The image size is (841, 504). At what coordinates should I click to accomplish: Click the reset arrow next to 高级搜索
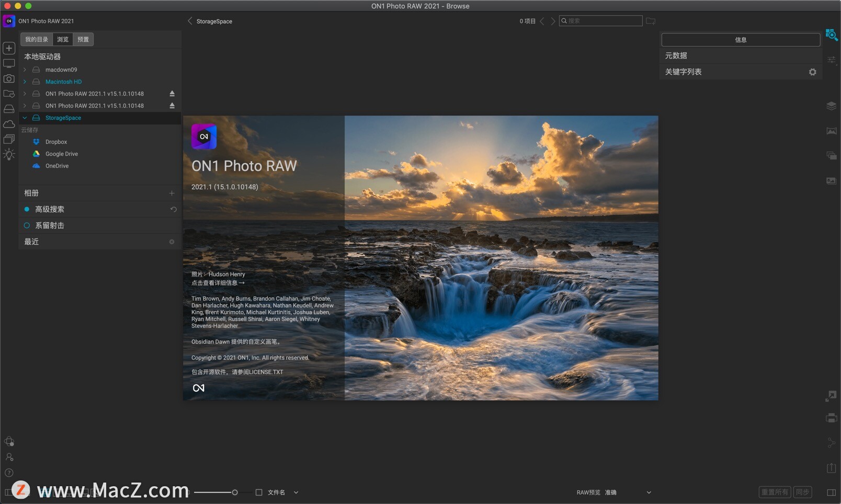pos(173,209)
